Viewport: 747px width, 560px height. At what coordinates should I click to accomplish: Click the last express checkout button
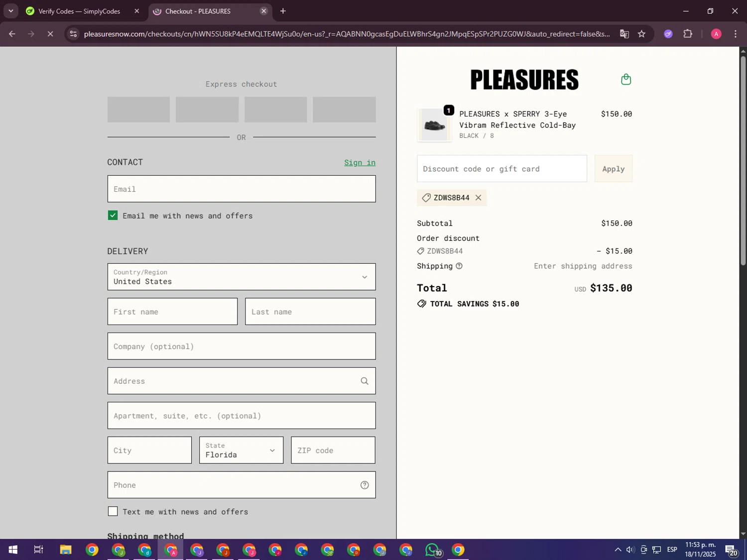[344, 110]
